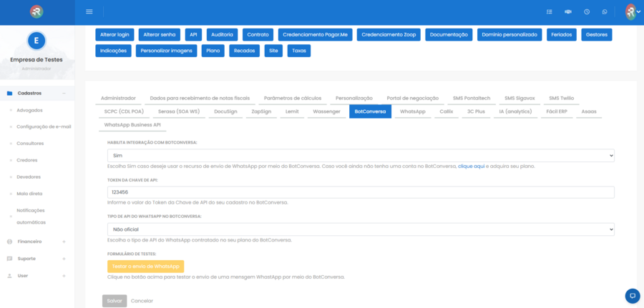Click Testar o envio de WhatsApp button
The width and height of the screenshot is (644, 308).
click(145, 266)
